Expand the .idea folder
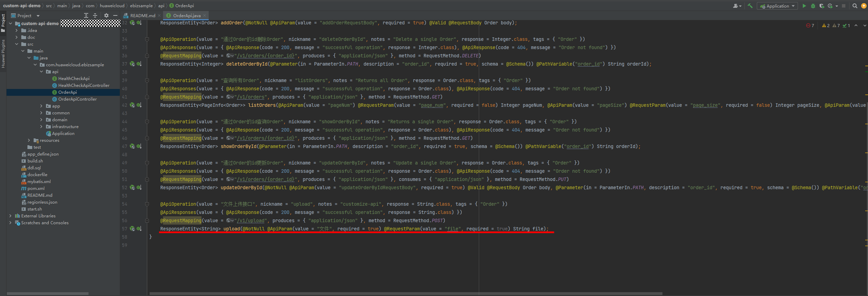 pos(16,31)
